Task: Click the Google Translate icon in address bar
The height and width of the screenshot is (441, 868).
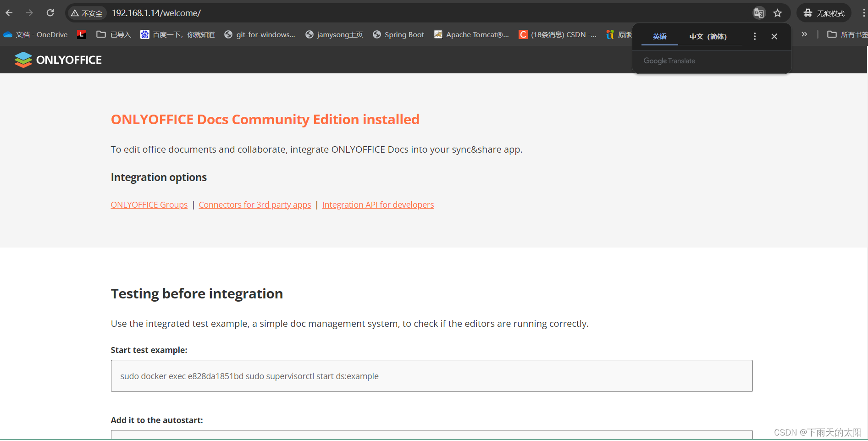Action: click(x=759, y=13)
